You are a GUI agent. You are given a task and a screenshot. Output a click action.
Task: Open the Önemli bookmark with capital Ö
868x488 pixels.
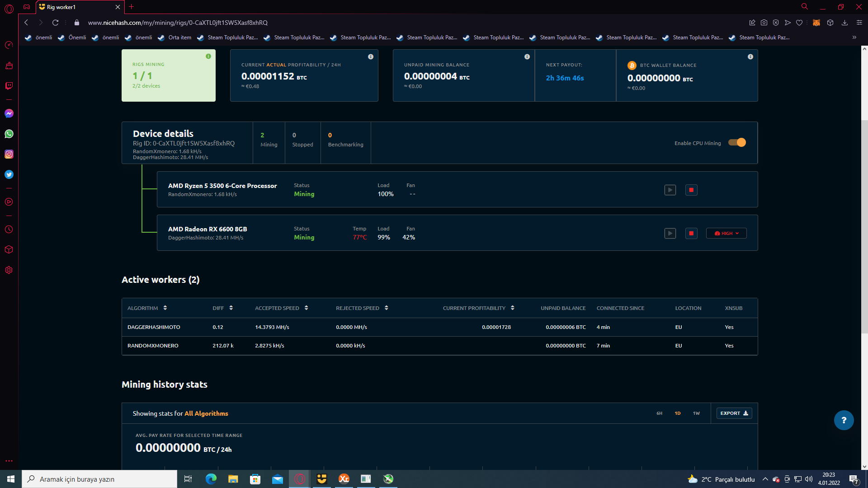coord(72,38)
